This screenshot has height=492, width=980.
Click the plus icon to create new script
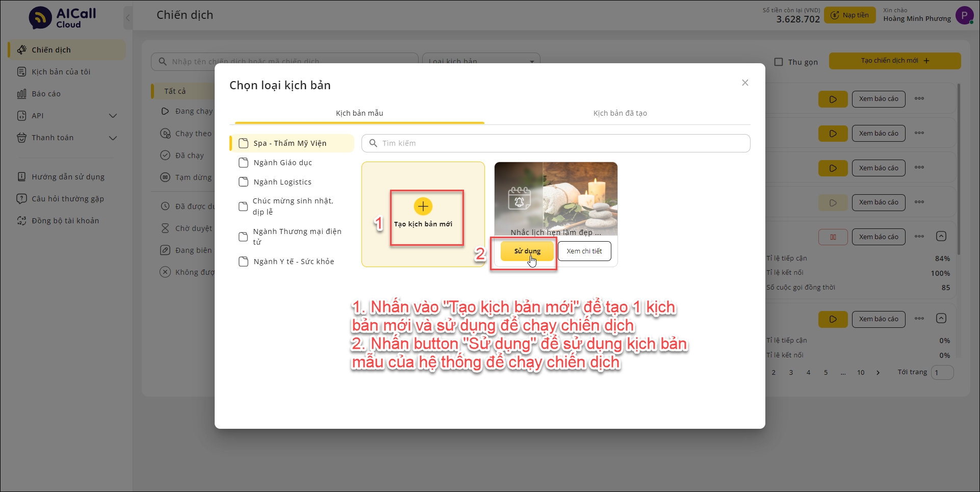point(423,206)
